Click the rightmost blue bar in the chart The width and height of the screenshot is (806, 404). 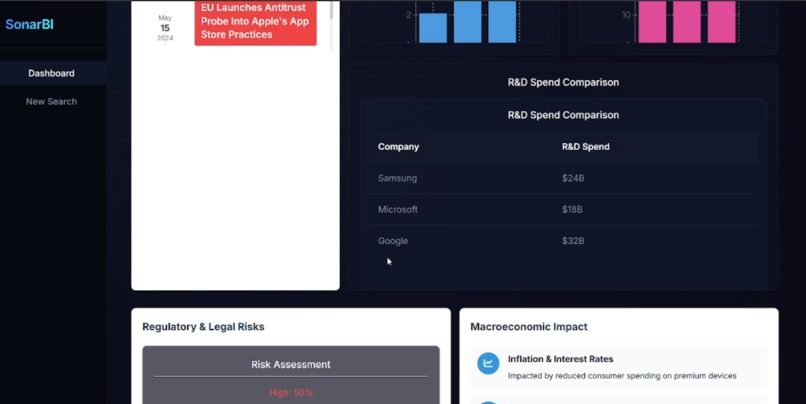click(x=502, y=21)
